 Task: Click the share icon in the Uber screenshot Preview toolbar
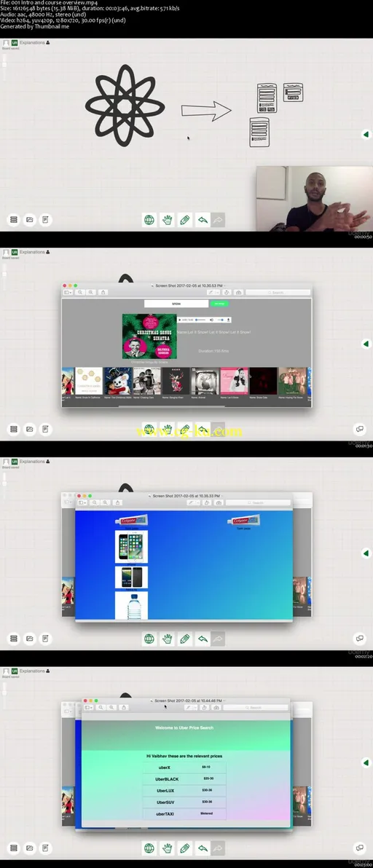(124, 708)
